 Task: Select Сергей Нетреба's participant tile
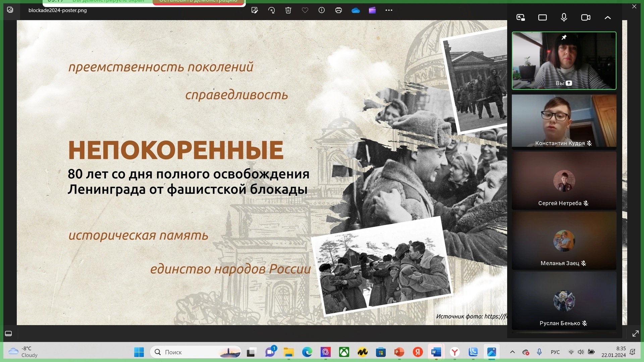tap(564, 181)
